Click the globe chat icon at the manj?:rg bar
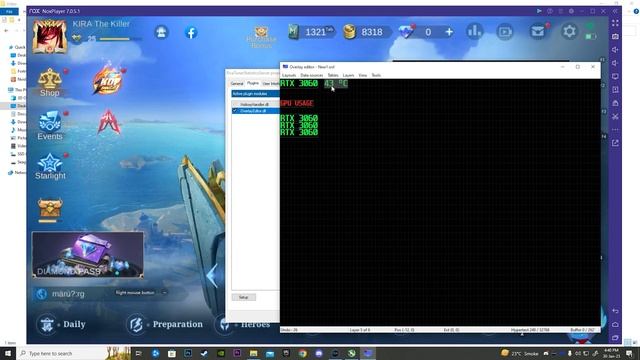The image size is (640, 360). 41,294
